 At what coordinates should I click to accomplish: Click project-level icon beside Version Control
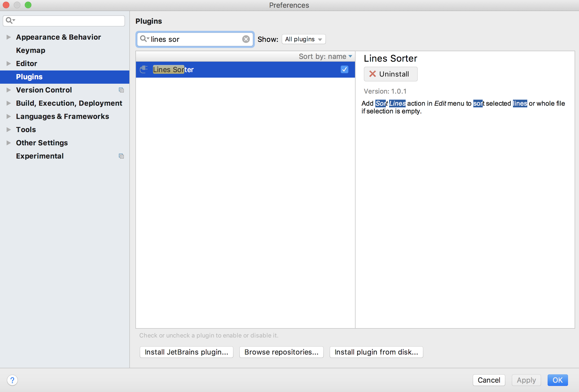pyautogui.click(x=121, y=90)
